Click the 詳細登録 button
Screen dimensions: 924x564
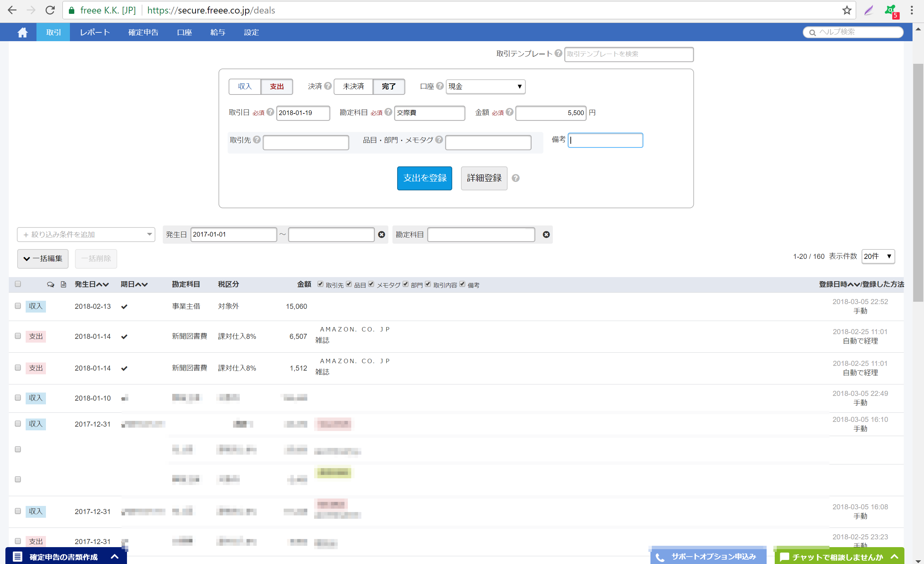coord(484,179)
